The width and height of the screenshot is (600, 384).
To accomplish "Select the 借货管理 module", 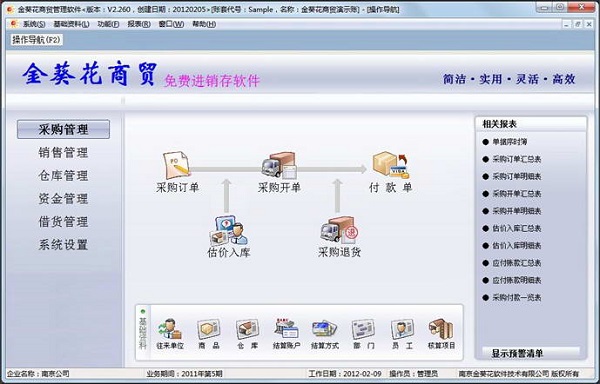I will point(64,221).
